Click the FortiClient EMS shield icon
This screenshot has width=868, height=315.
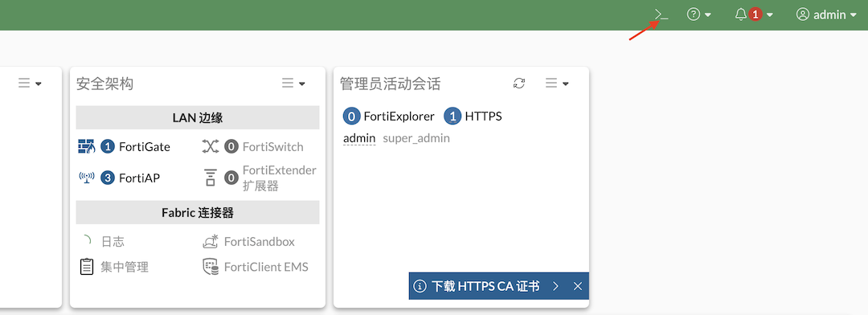[x=211, y=267]
